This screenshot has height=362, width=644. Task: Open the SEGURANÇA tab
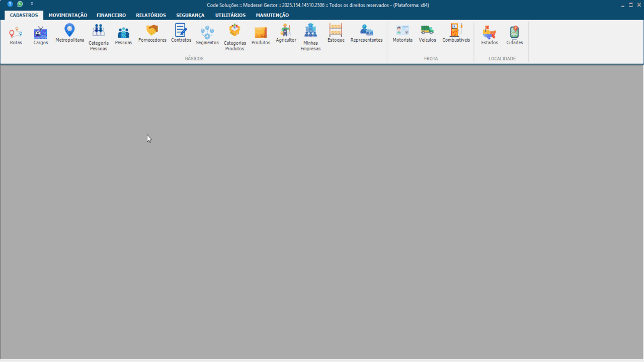pos(190,15)
